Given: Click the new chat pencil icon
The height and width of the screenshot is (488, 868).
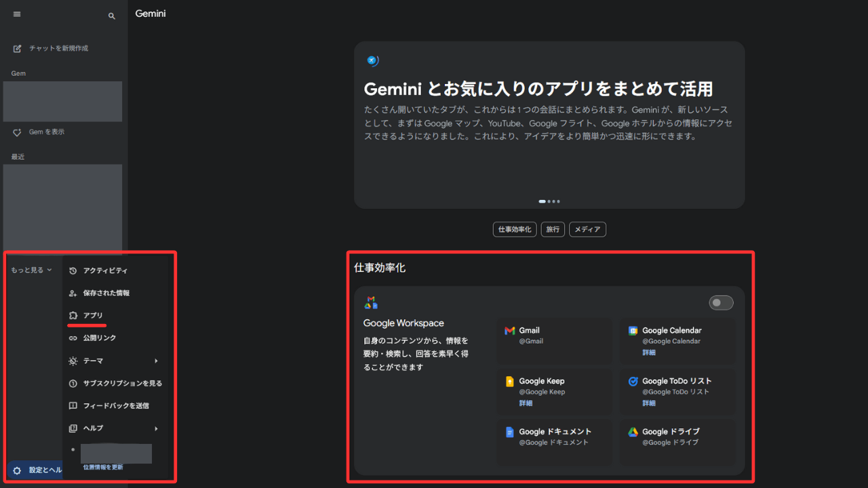Looking at the screenshot, I should 18,49.
